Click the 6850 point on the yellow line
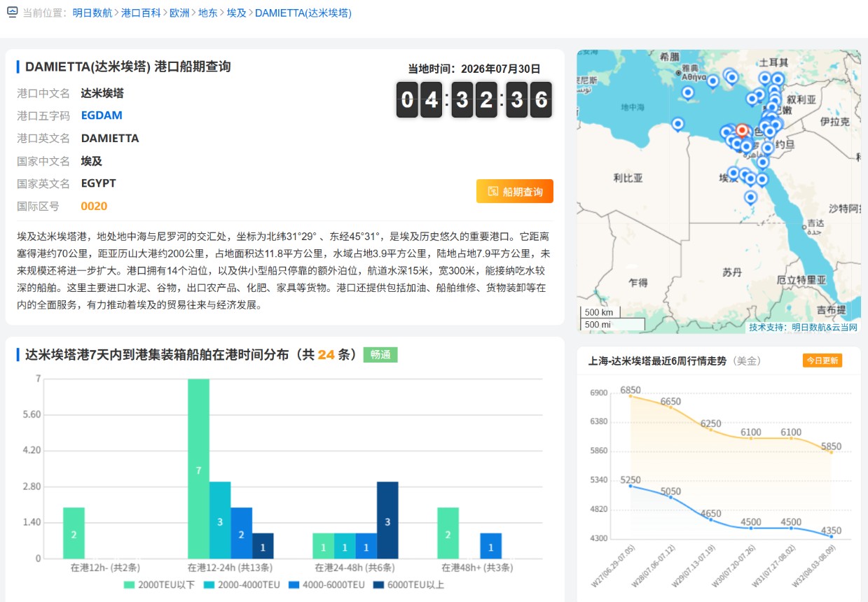This screenshot has height=602, width=868. click(x=631, y=396)
